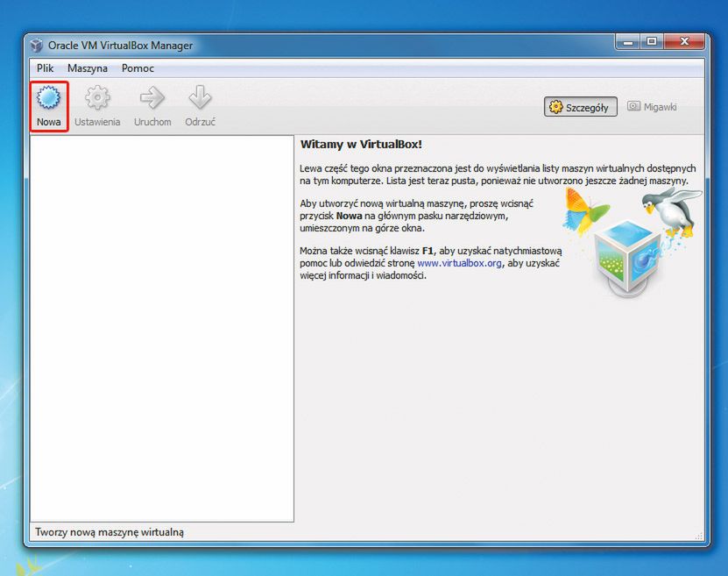Close the VirtualBox Manager window
The width and height of the screenshot is (728, 576).
(x=684, y=42)
